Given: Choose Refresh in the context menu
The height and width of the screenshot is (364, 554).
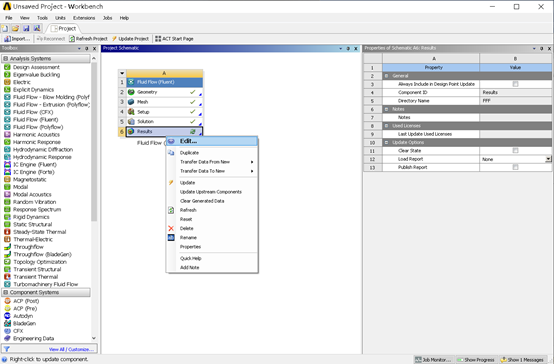Looking at the screenshot, I should 212,210.
